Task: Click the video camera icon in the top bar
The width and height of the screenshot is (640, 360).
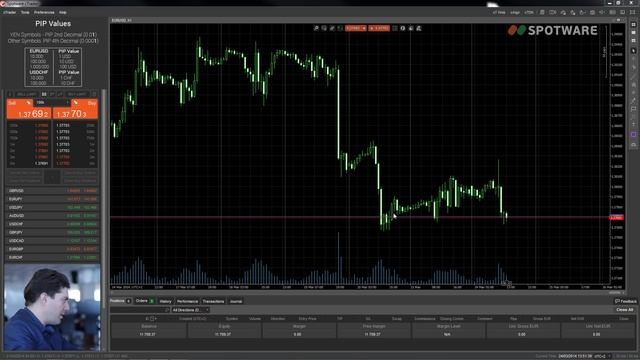Action: click(552, 12)
